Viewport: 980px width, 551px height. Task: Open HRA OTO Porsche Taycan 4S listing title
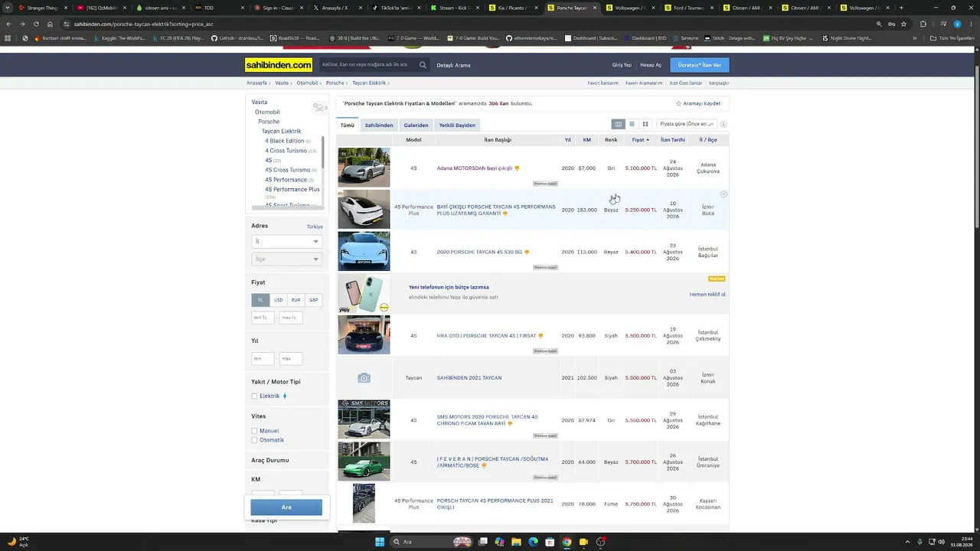pyautogui.click(x=486, y=336)
